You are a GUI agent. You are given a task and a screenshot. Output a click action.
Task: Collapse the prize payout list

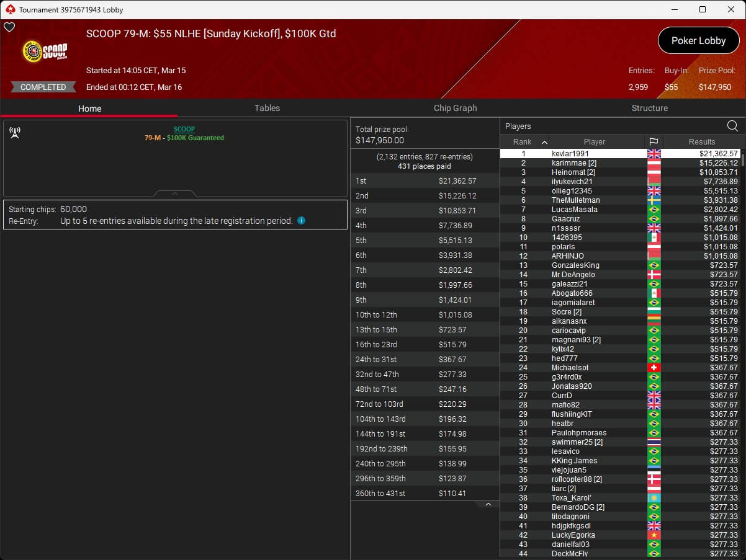tap(488, 504)
